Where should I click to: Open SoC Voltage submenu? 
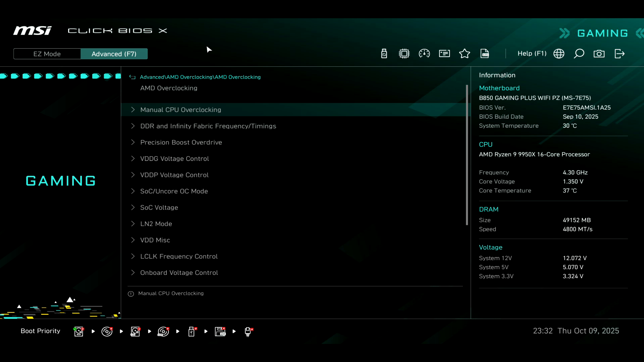point(159,207)
